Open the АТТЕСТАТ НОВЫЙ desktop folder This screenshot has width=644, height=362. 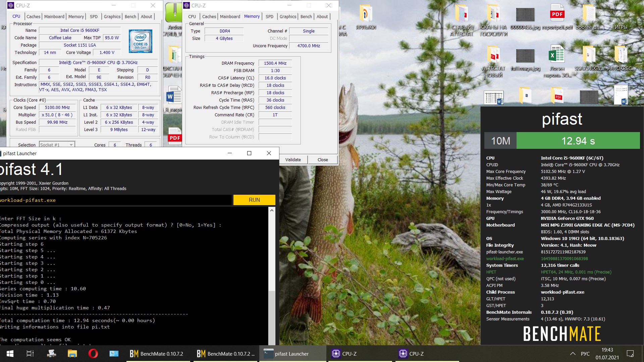pos(493,62)
